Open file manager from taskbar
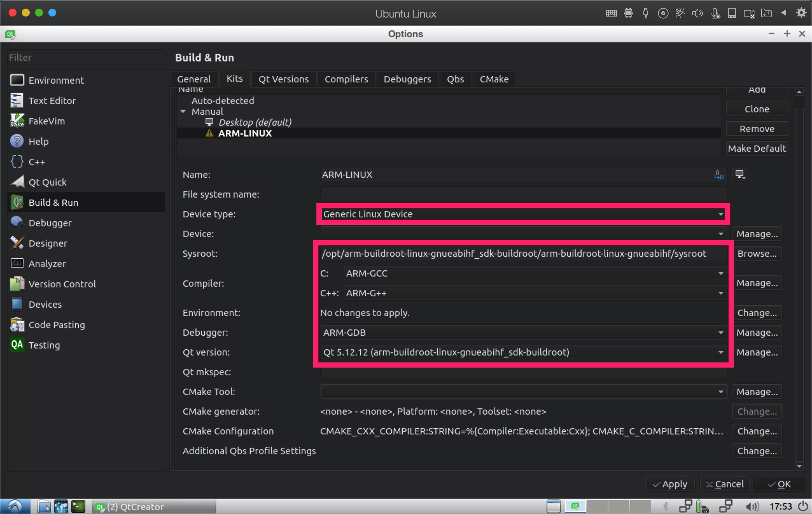 click(x=44, y=506)
